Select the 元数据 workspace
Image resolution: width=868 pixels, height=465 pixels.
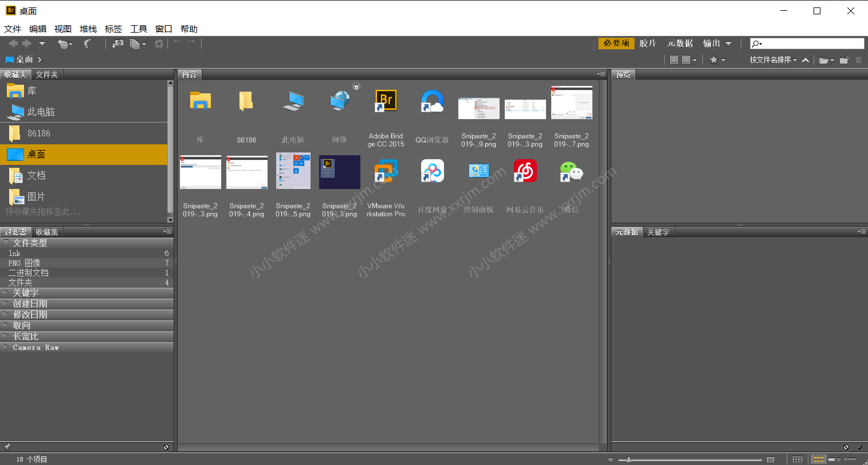[680, 44]
